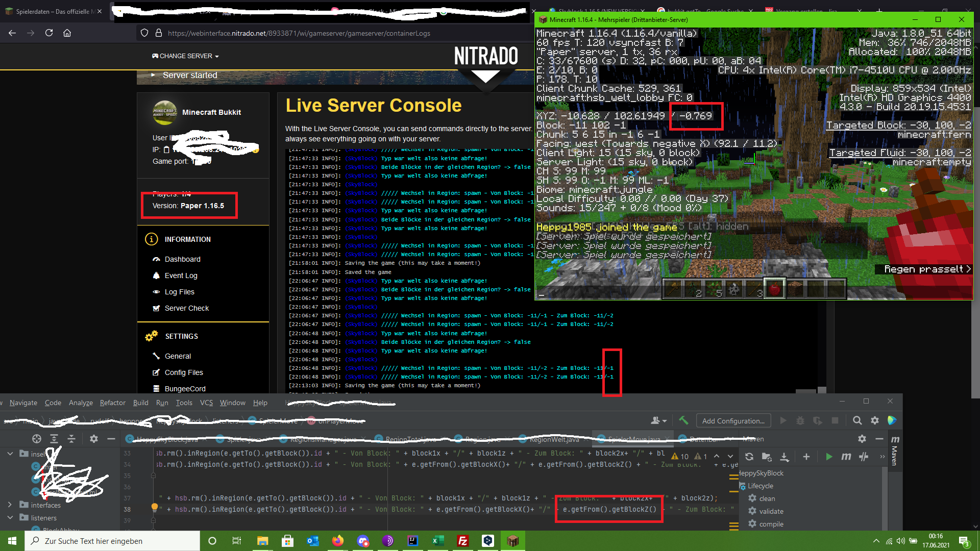This screenshot has width=980, height=551.
Task: Open the Refactor menu
Action: click(112, 403)
